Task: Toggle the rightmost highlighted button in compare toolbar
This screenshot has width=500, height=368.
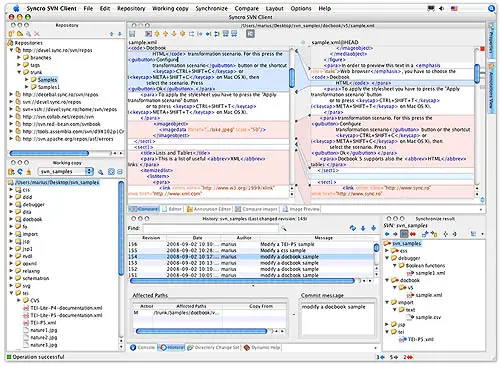Action: 250,34
